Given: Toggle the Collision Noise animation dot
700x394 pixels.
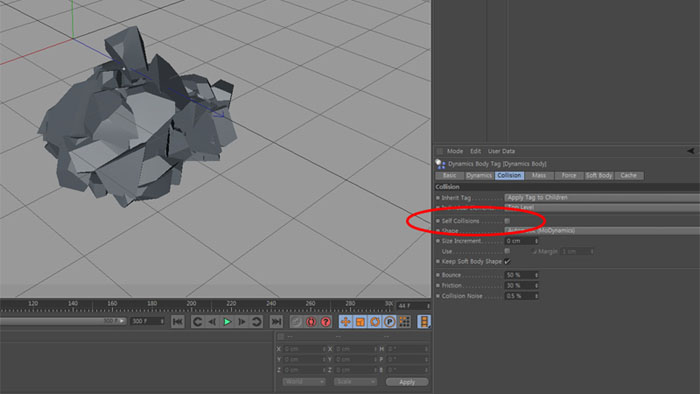Looking at the screenshot, I should click(x=438, y=296).
